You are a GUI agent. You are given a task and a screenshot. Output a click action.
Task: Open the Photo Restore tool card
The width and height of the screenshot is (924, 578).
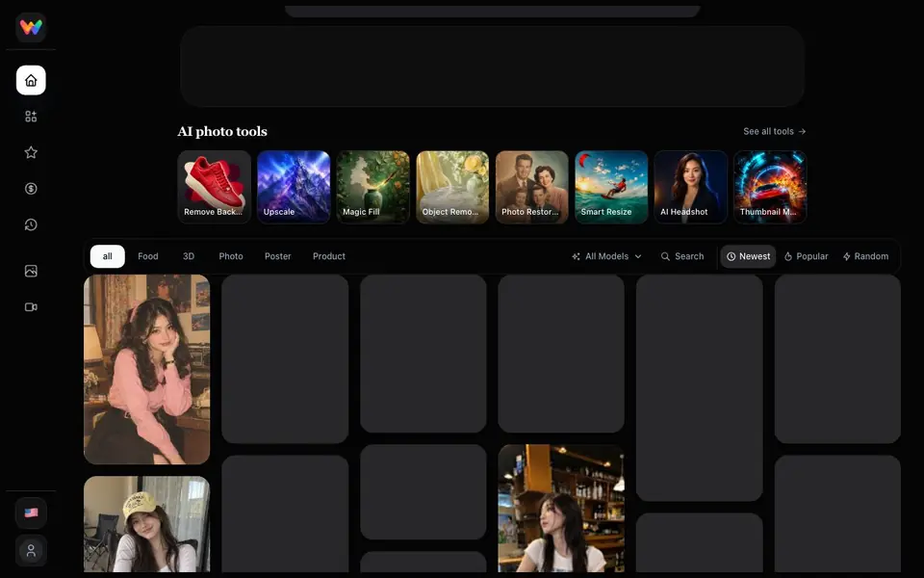click(531, 187)
